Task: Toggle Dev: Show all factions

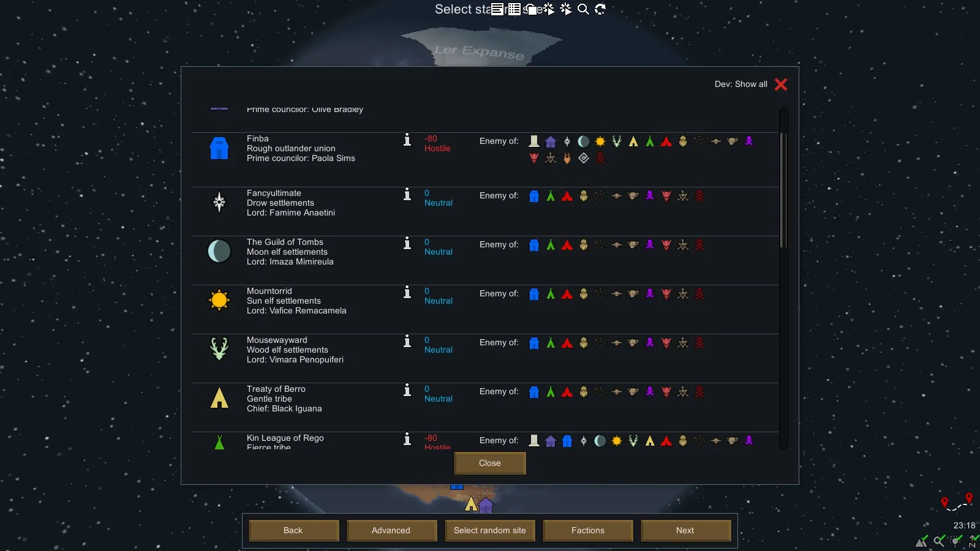Action: click(780, 84)
